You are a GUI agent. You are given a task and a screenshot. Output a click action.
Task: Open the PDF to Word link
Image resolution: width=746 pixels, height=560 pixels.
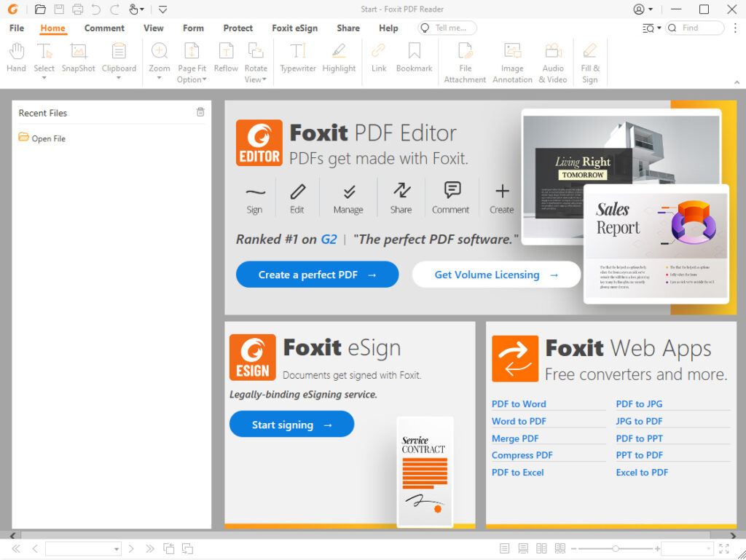pos(519,403)
